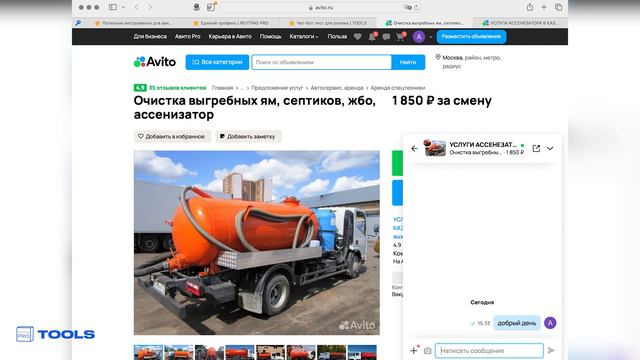
Task: Go to 'Главная' breadcrumb
Action: point(222,88)
